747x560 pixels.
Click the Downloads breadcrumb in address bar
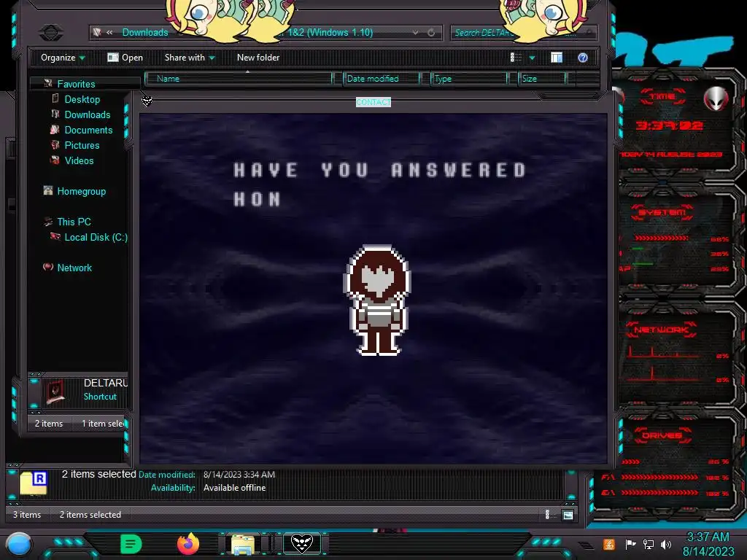(145, 32)
